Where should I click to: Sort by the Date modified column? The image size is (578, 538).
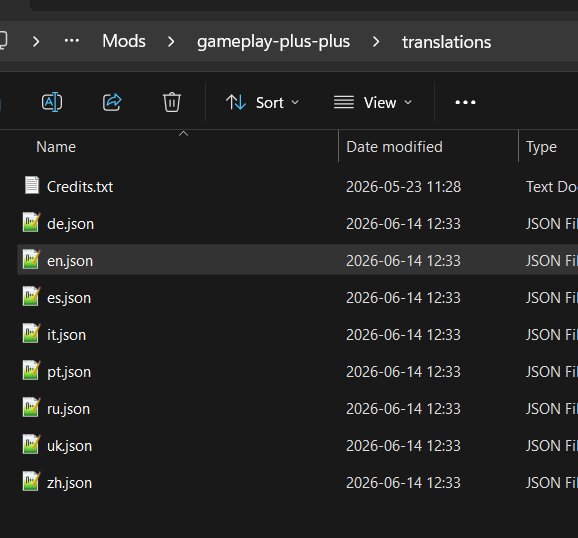tap(394, 147)
